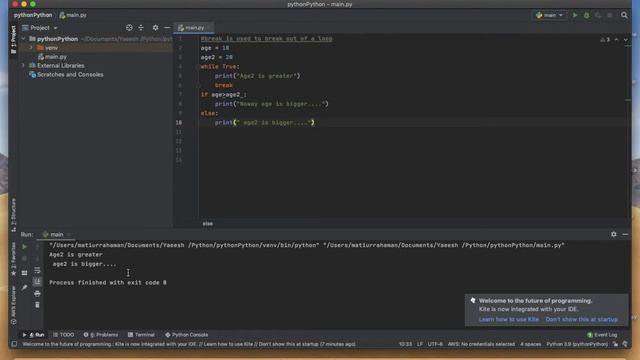Run main with the green play icon in the top toolbar

(575, 15)
